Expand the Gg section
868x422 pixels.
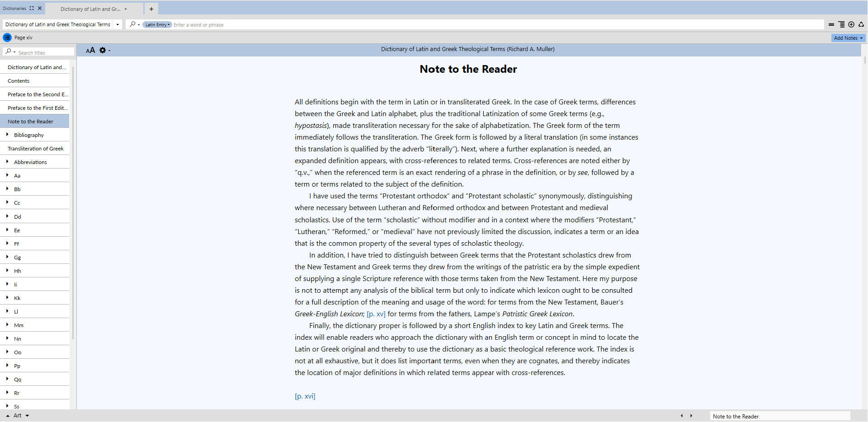tap(7, 257)
